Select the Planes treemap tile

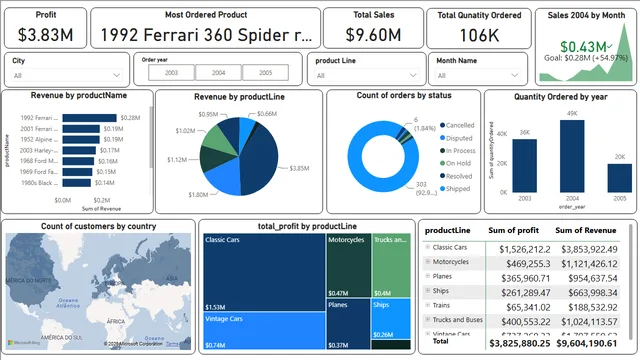pyautogui.click(x=349, y=324)
